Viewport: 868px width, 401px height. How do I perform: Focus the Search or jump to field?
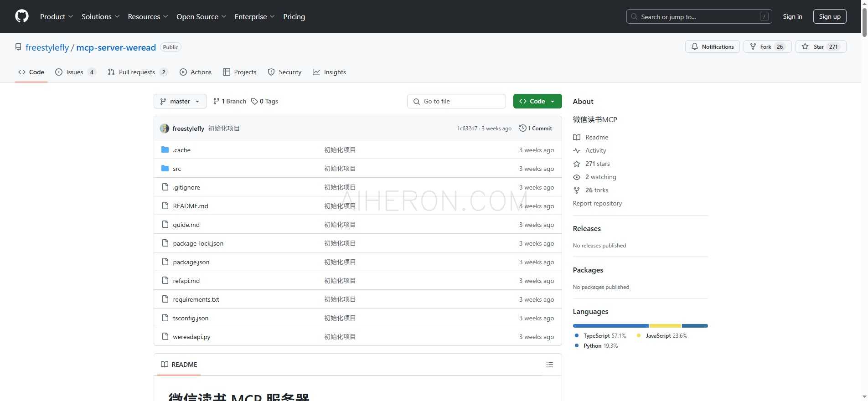tap(699, 16)
